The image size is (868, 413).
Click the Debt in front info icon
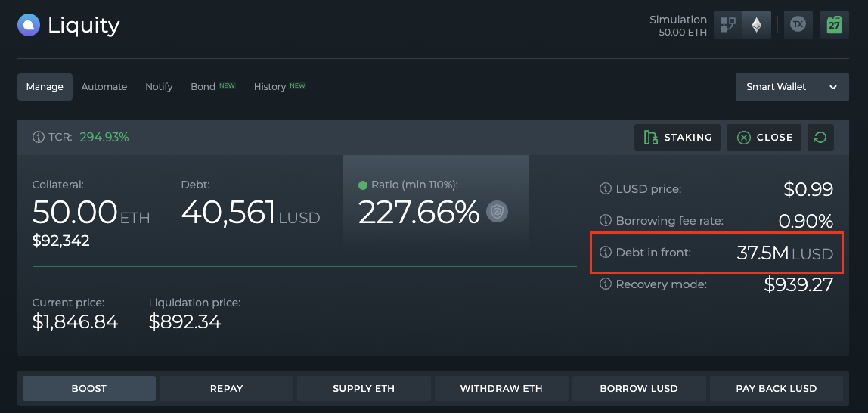pos(605,253)
